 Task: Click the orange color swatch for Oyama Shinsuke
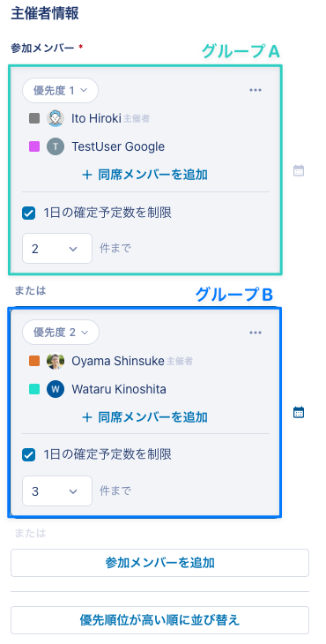click(34, 361)
